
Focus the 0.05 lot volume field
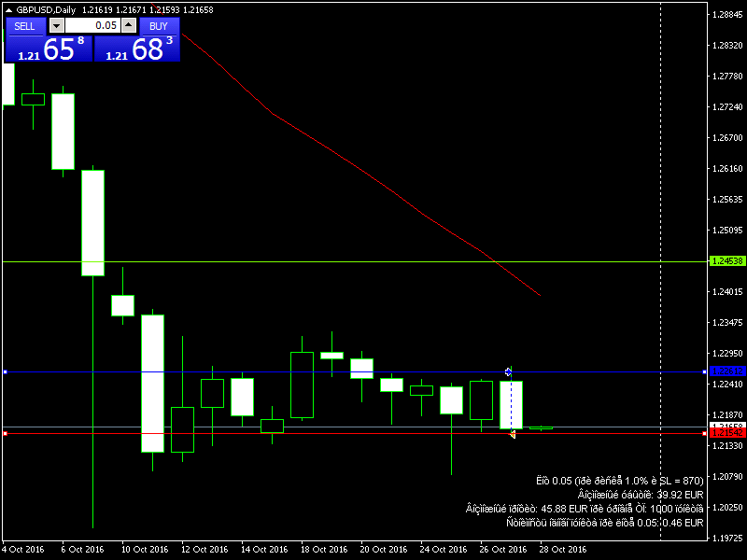[x=92, y=26]
